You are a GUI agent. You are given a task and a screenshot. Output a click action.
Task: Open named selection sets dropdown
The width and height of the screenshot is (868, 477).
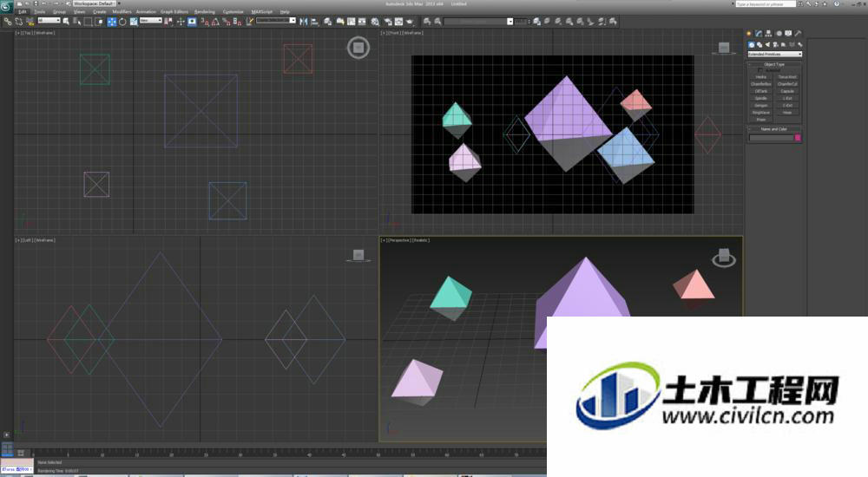[276, 21]
